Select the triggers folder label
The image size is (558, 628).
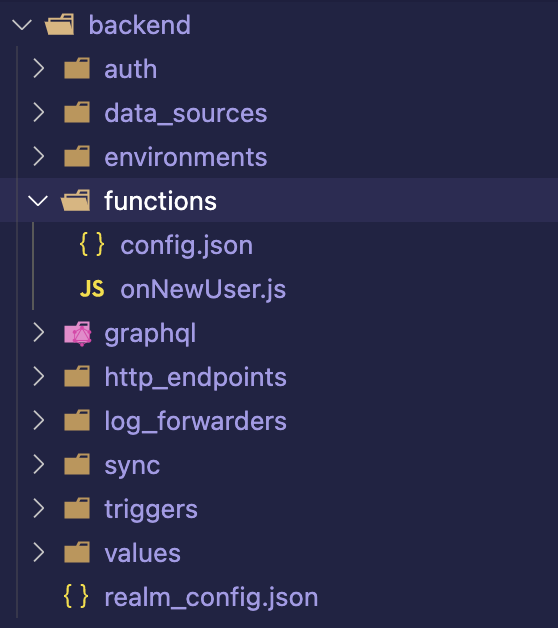(x=151, y=510)
